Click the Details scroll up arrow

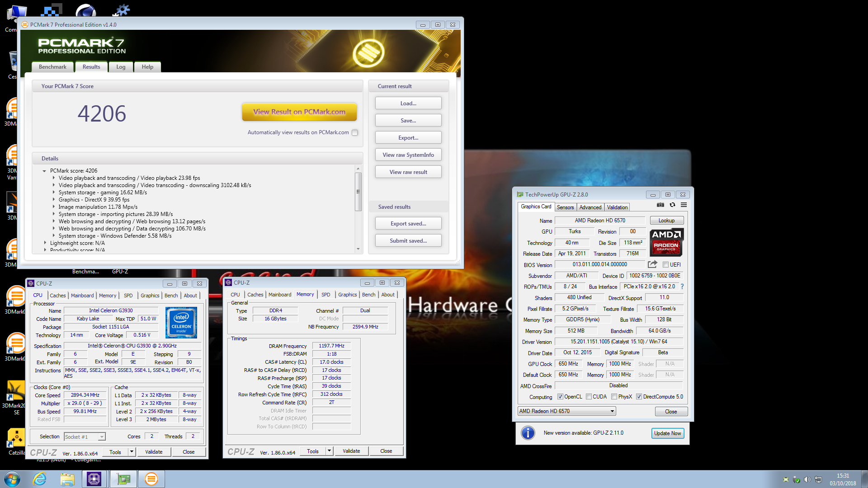(x=358, y=169)
